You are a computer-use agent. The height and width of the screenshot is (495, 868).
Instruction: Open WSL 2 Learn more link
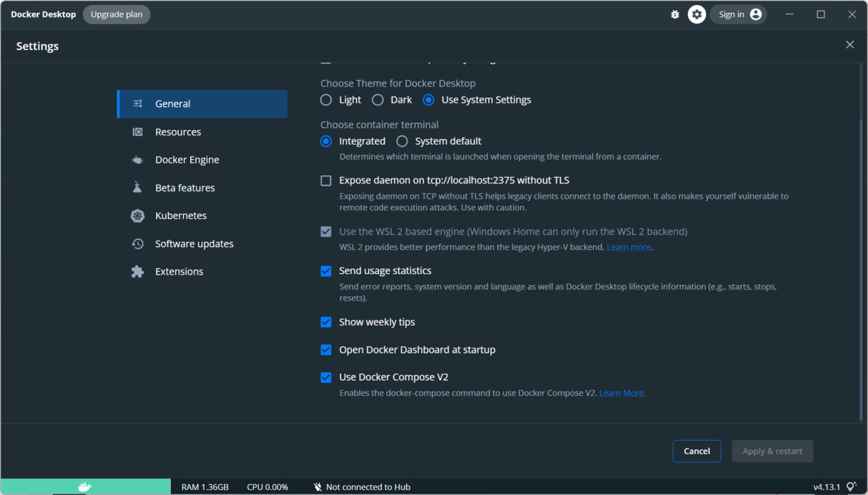[629, 247]
